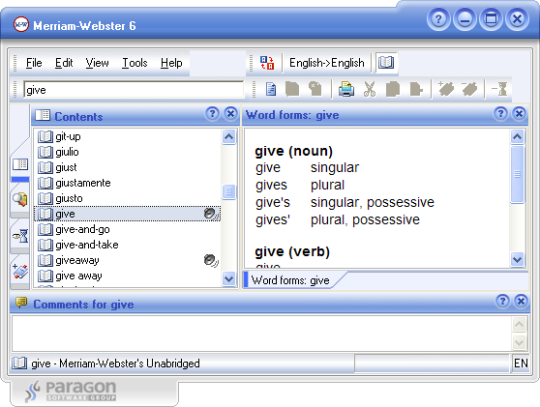
Task: Click the word gives' in word forms
Action: [273, 220]
